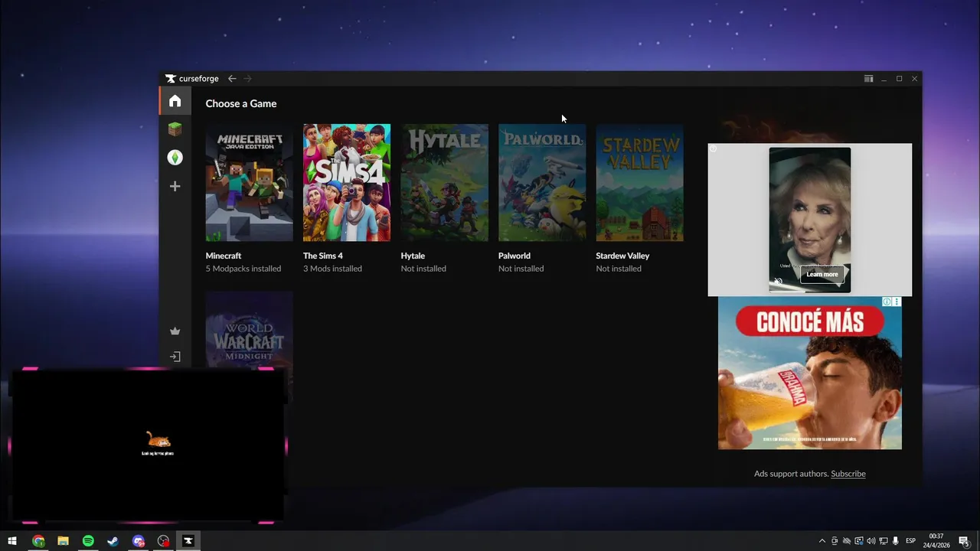The height and width of the screenshot is (551, 980).
Task: Click the login arrow icon in the sidebar
Action: click(175, 357)
